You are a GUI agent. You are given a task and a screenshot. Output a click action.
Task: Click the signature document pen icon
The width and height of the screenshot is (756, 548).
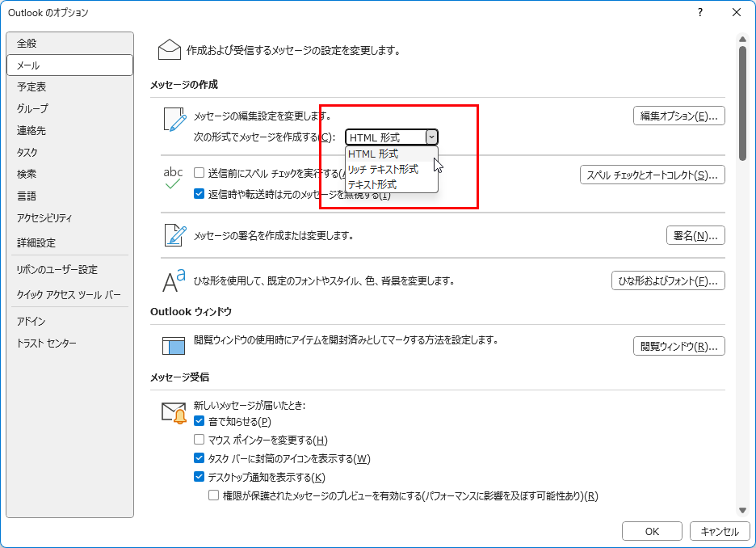click(175, 235)
